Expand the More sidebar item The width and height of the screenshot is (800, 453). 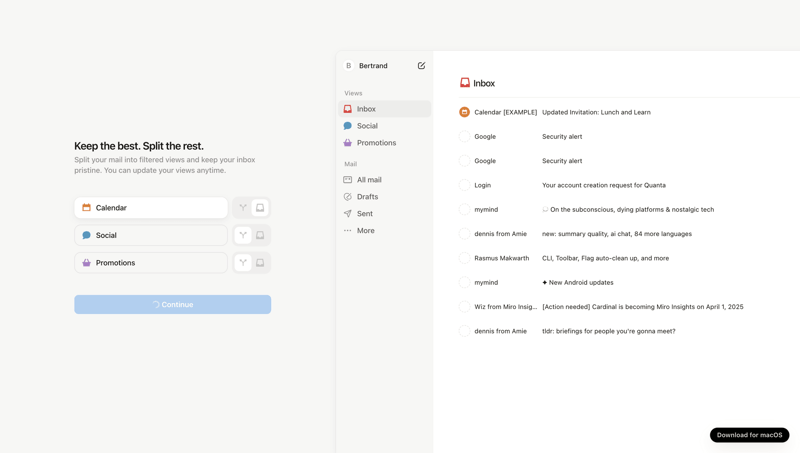(x=385, y=231)
